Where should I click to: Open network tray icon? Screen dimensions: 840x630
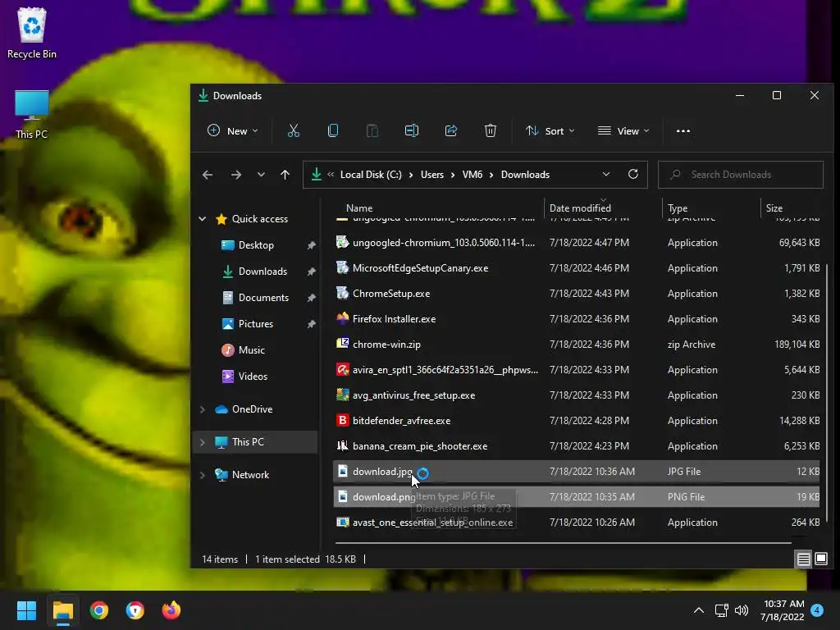[721, 610]
